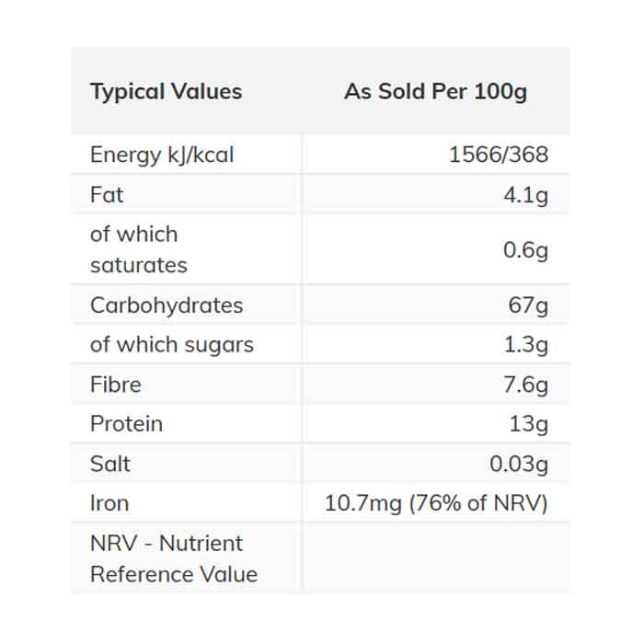Click the salt value 0.03g

(x=519, y=464)
